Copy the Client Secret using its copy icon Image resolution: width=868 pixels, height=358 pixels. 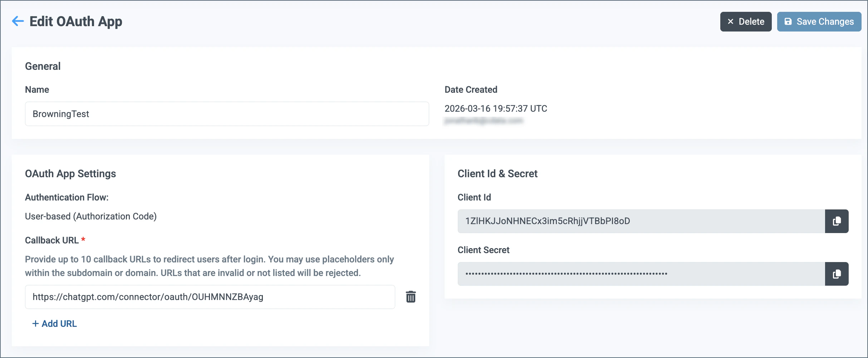coord(837,274)
